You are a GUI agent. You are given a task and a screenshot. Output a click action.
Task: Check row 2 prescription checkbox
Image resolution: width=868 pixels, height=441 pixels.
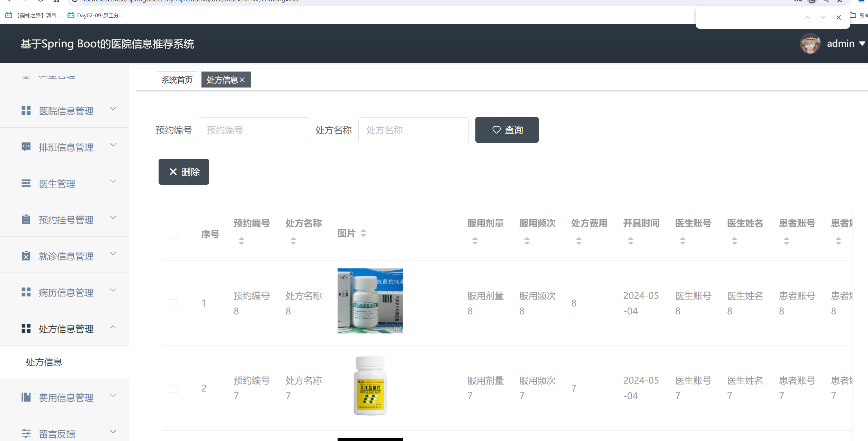point(173,388)
